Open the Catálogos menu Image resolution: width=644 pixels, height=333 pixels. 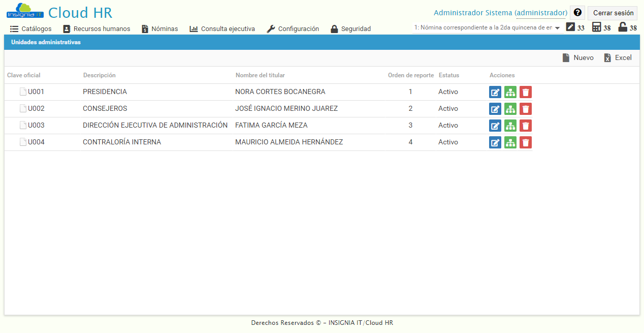30,29
